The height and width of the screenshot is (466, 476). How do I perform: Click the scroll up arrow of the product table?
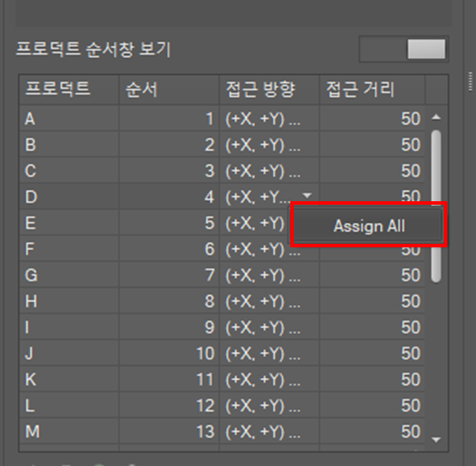tap(436, 118)
